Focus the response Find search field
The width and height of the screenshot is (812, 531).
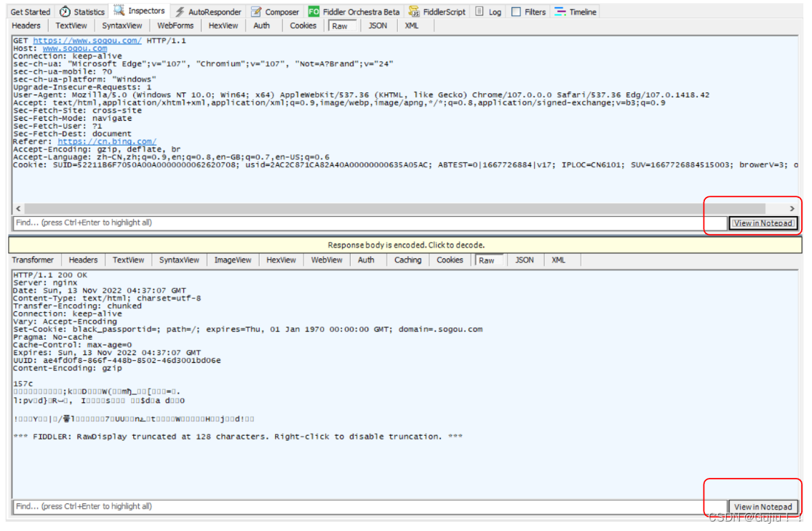[370, 506]
